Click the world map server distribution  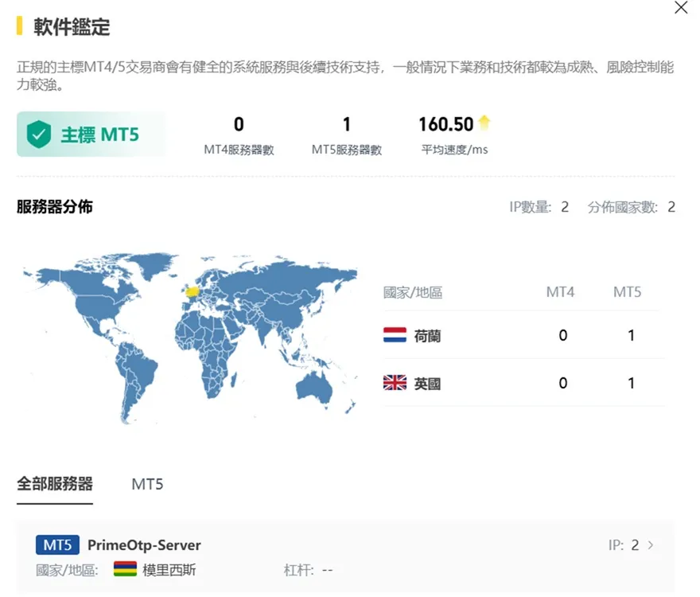[190, 338]
